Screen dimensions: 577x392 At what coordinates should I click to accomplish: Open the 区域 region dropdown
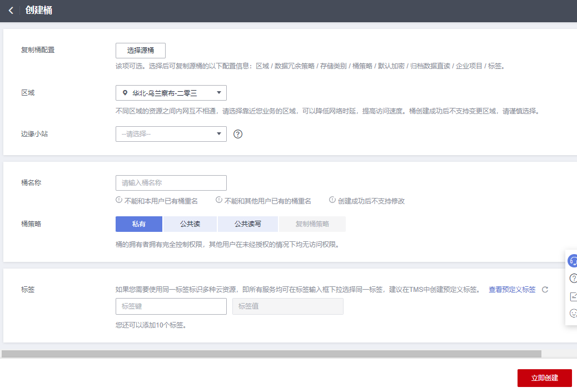tap(171, 93)
